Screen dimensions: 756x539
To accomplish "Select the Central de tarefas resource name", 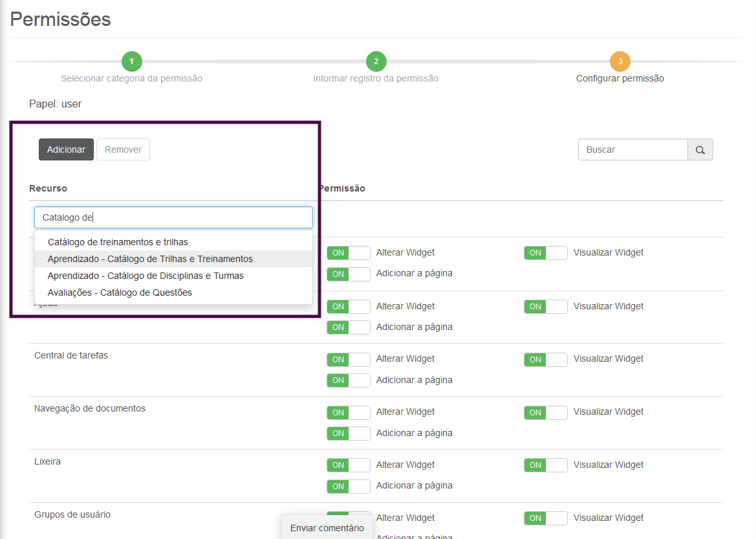I will 71,356.
